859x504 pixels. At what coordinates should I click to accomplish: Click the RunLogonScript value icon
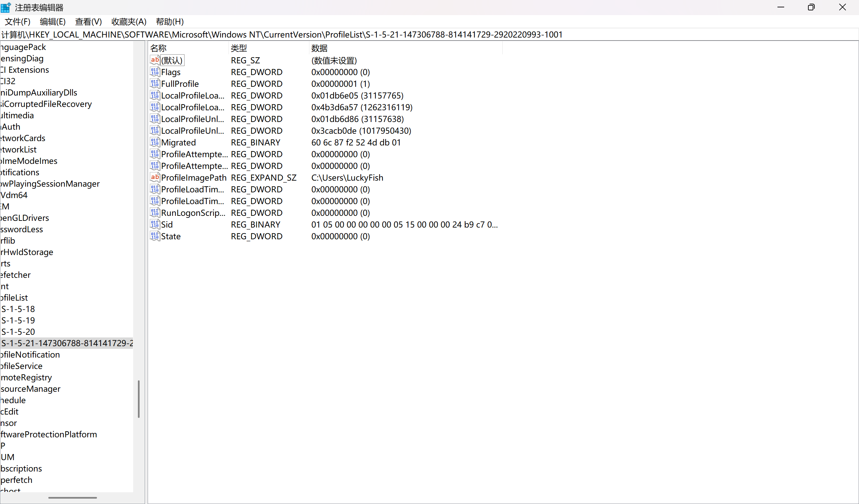click(155, 213)
